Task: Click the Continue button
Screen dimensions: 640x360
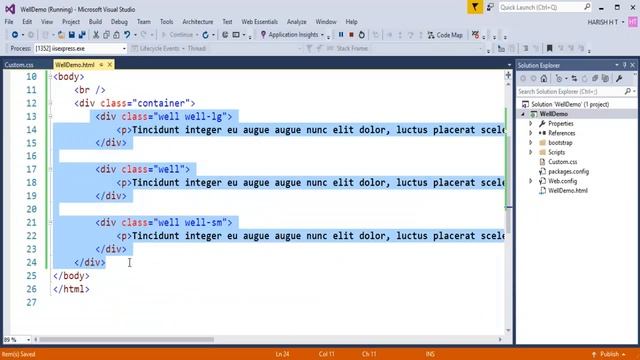Action: pyautogui.click(x=178, y=35)
